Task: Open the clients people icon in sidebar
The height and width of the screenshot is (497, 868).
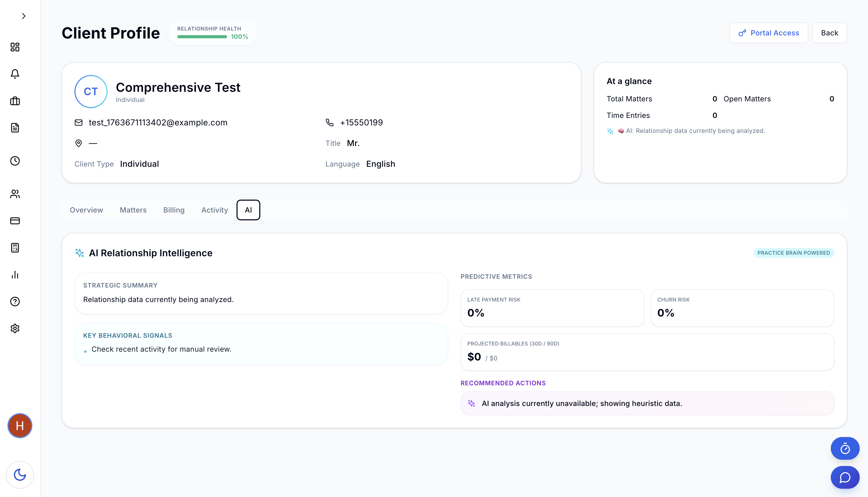Action: pyautogui.click(x=15, y=194)
